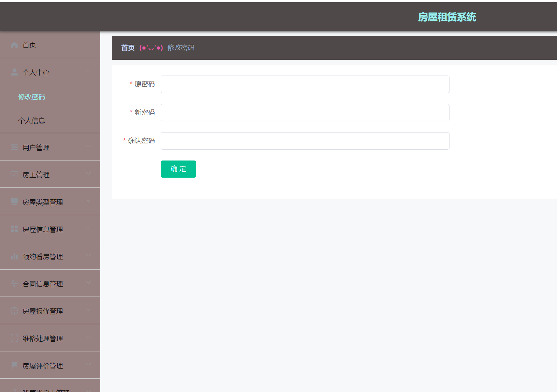Expand the 维修处理管理 chevron
557x392 pixels.
[88, 337]
